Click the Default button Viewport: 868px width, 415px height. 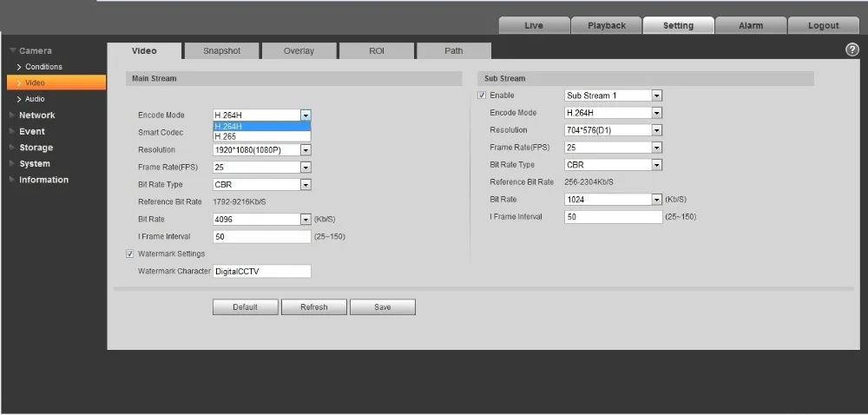point(246,307)
